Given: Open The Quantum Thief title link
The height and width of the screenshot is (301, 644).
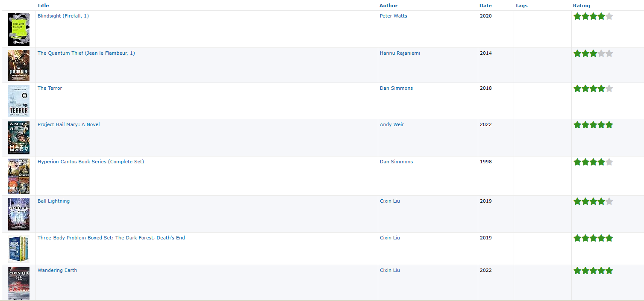Looking at the screenshot, I should click(86, 53).
